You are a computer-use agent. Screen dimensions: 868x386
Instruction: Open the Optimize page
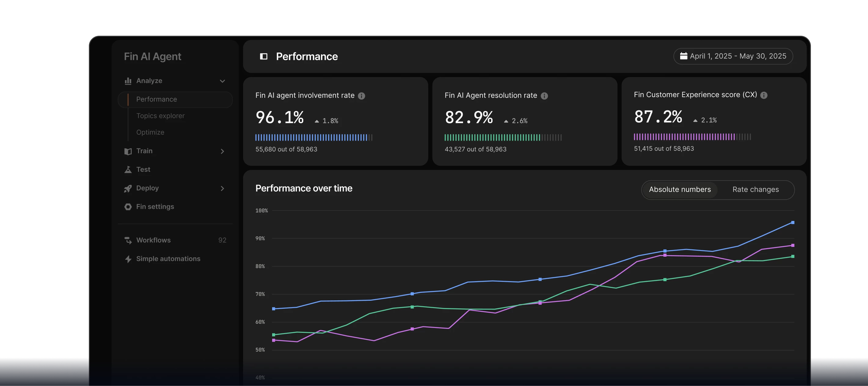[150, 132]
